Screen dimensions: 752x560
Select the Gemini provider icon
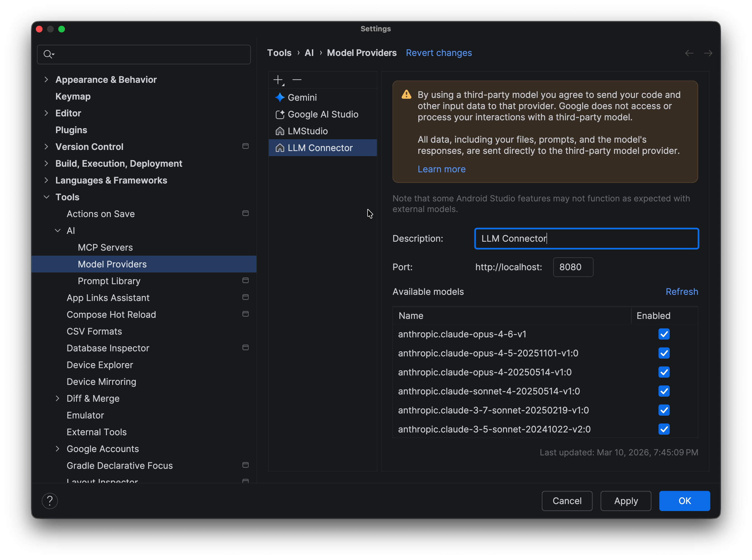pos(279,97)
